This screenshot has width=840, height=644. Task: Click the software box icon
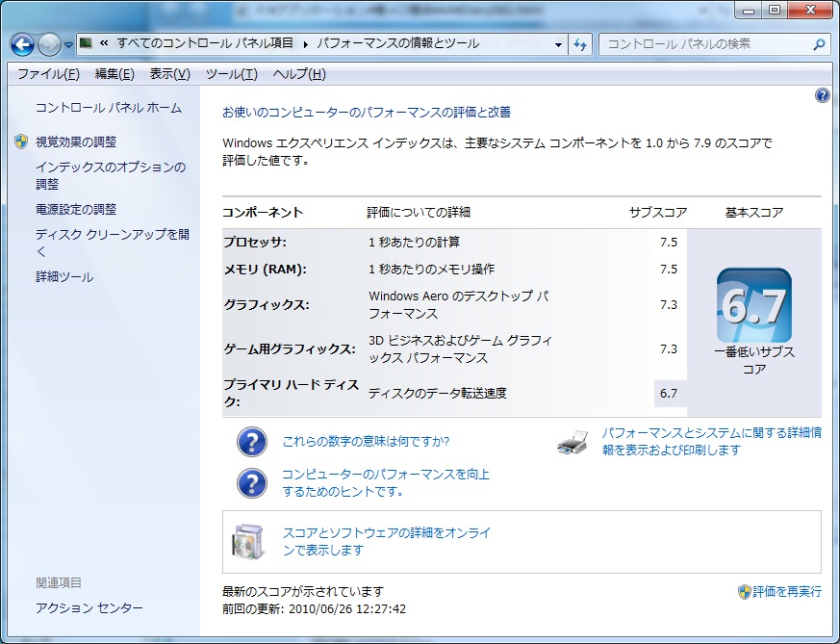click(x=248, y=542)
